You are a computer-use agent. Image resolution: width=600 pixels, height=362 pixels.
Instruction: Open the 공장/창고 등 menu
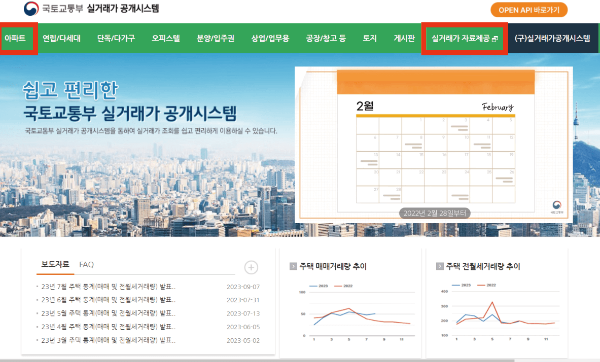point(326,38)
